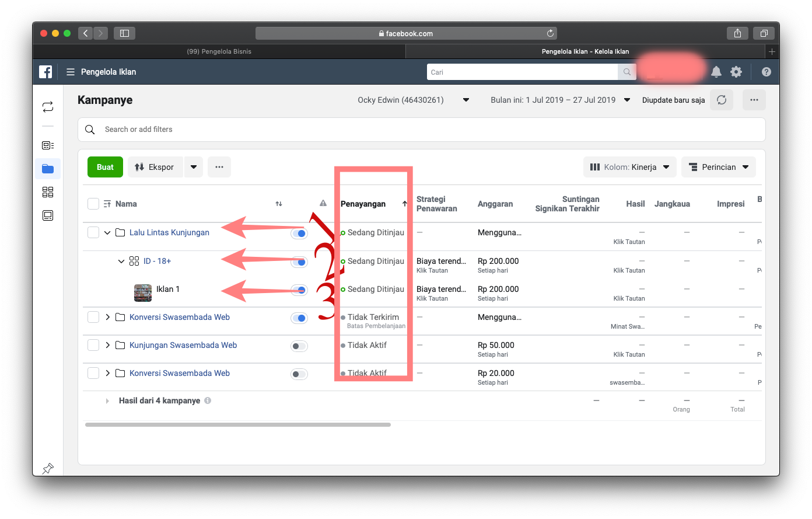Check the last Konversi Swasembada Web checkbox
Screen dimensions: 812x519
click(x=93, y=373)
